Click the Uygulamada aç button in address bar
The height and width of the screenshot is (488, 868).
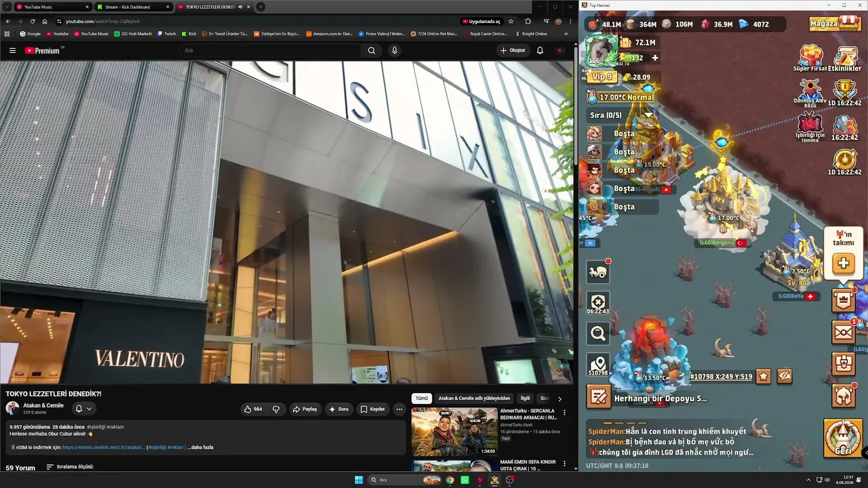(x=481, y=21)
